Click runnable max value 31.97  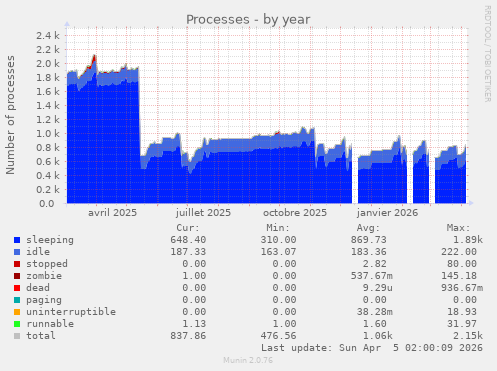tap(462, 324)
